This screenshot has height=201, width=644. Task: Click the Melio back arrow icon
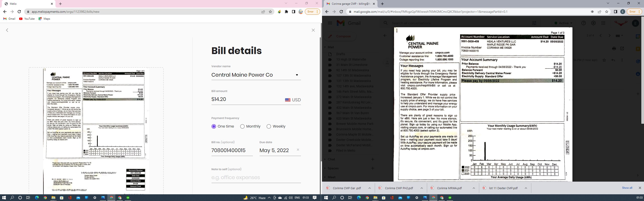7,30
